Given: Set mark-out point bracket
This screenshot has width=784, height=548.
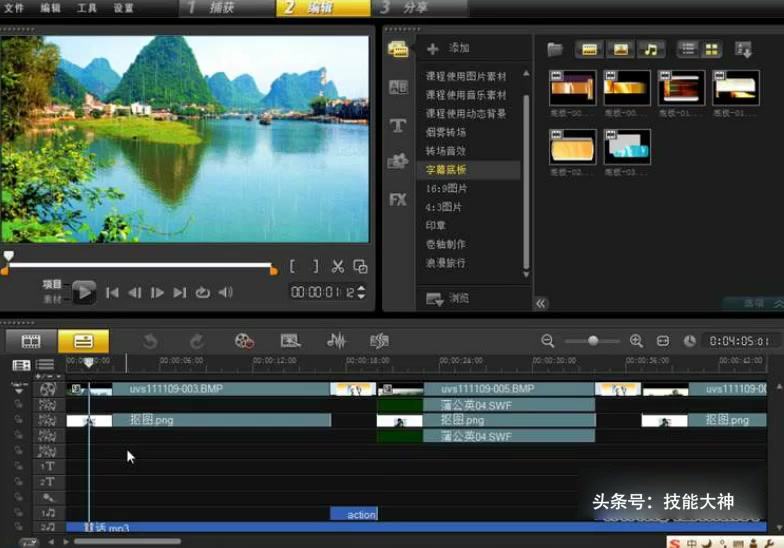Looking at the screenshot, I should pyautogui.click(x=316, y=266).
